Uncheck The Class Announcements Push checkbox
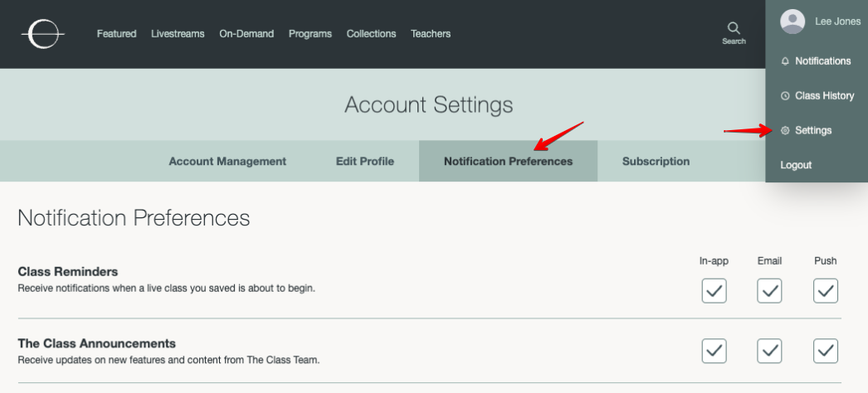Screen dimensions: 868x393 point(825,351)
